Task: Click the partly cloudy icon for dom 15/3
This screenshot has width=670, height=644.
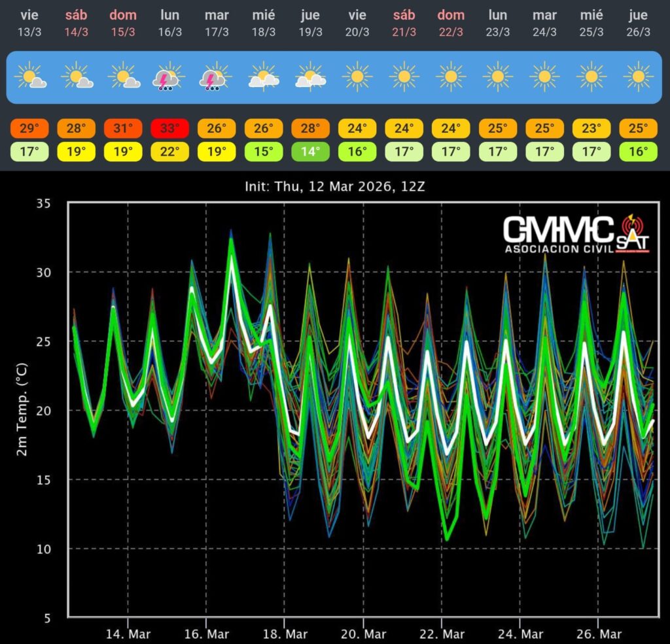Action: click(x=124, y=77)
